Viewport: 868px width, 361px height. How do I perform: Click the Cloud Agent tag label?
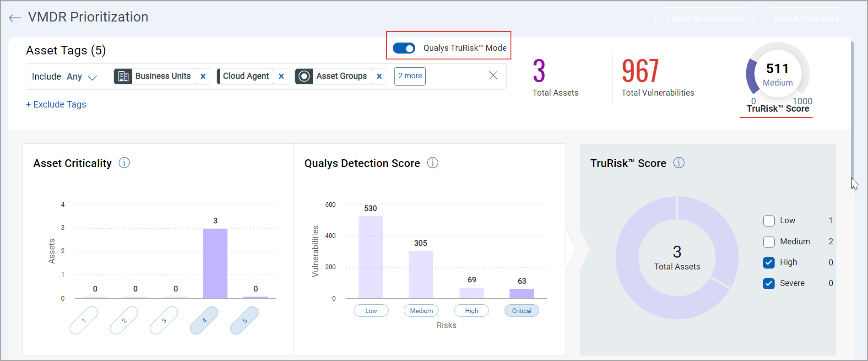pos(246,76)
